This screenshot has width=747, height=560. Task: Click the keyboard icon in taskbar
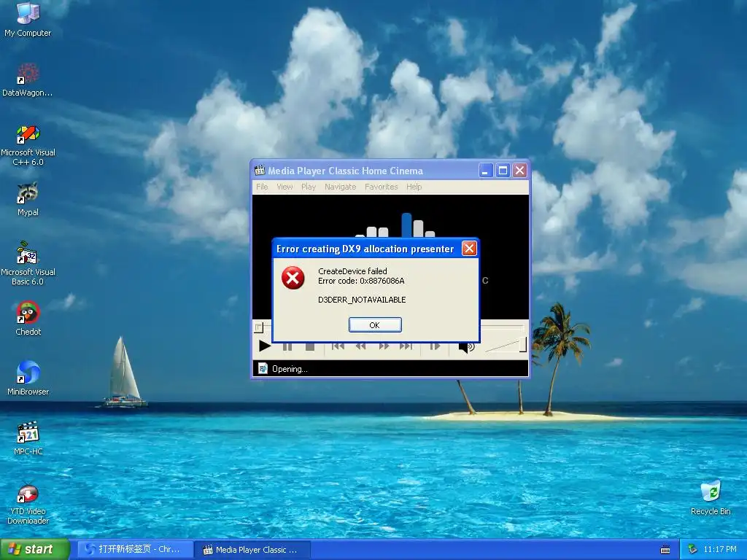[665, 550]
